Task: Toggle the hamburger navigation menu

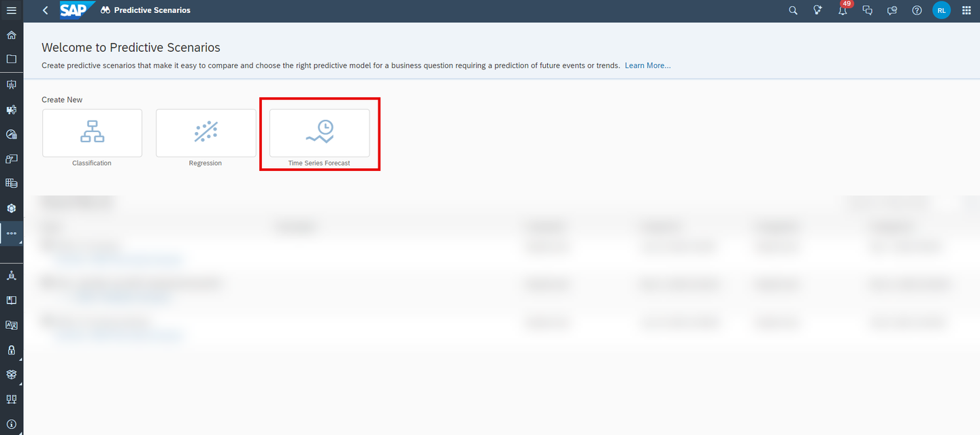Action: pos(12,10)
